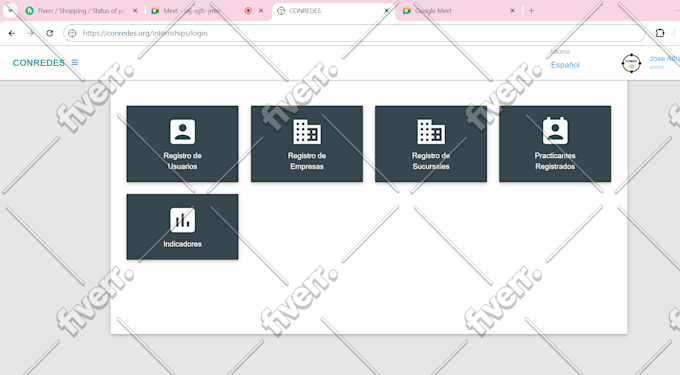
Task: Close the CONREDES tab
Action: (x=386, y=11)
